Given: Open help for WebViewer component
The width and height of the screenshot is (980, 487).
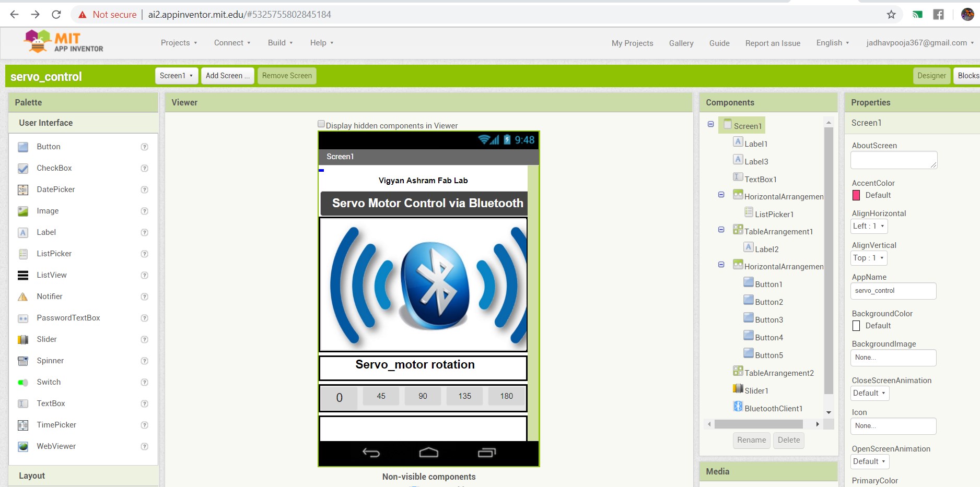Looking at the screenshot, I should click(145, 447).
